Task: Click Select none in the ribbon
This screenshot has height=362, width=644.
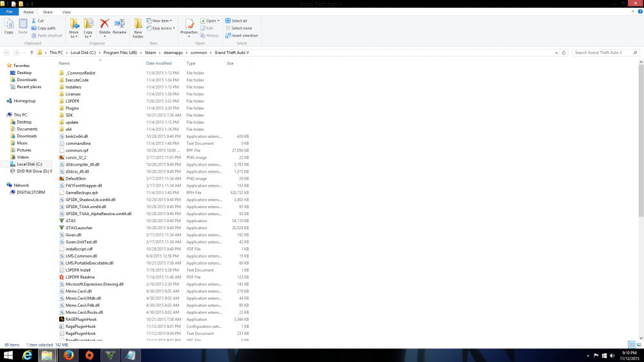Action: pyautogui.click(x=239, y=28)
